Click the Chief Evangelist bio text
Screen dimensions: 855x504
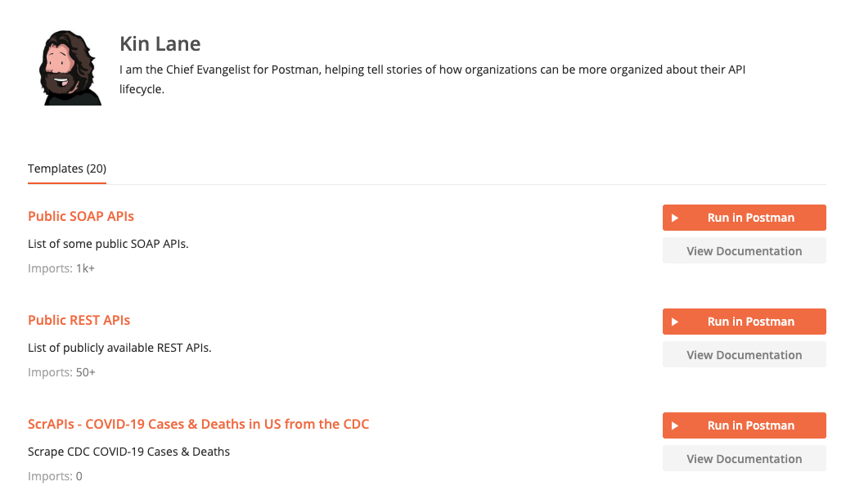pos(432,79)
